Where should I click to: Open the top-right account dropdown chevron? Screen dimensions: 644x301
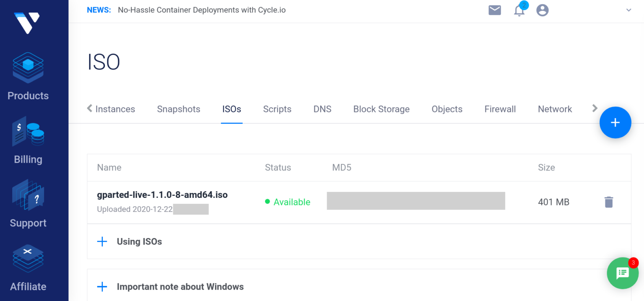[x=628, y=10]
